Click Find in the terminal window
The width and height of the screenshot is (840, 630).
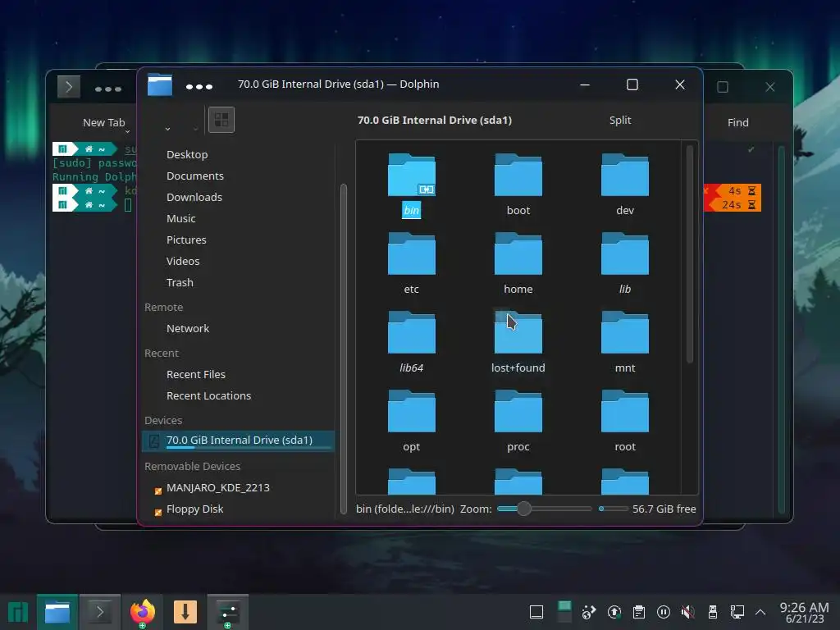point(737,123)
